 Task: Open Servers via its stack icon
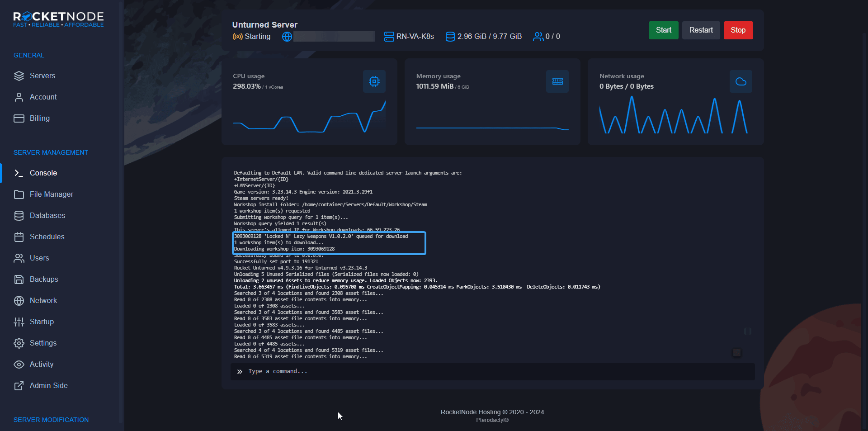click(x=19, y=76)
